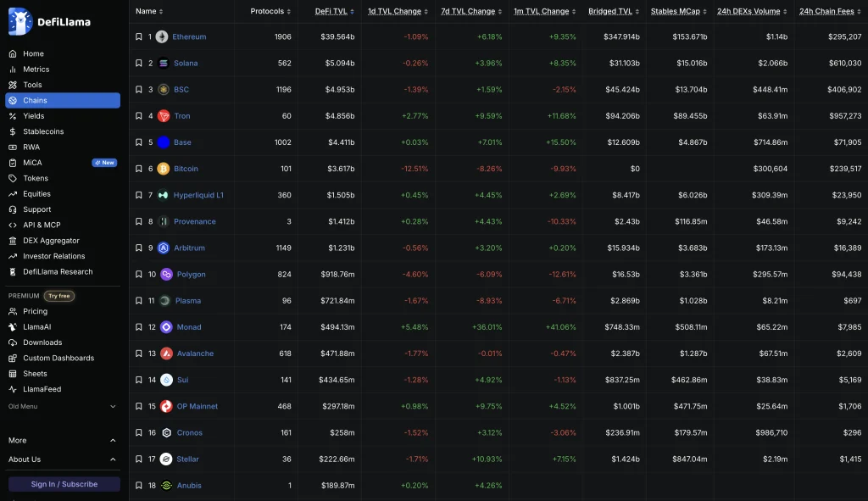Sort by DeFi TVL column
The width and height of the screenshot is (868, 501).
[334, 11]
